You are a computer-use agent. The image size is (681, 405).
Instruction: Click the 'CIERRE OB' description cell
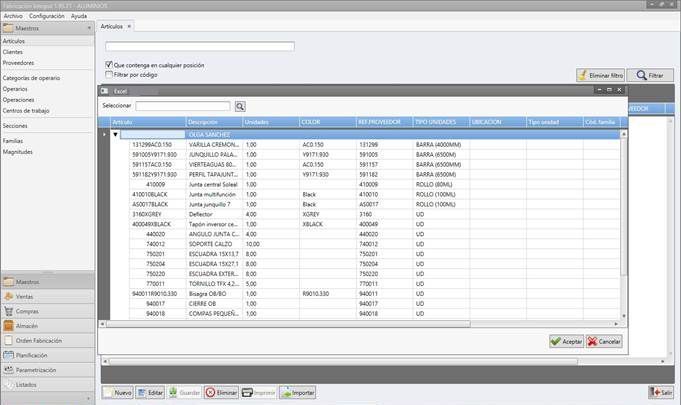coord(214,304)
